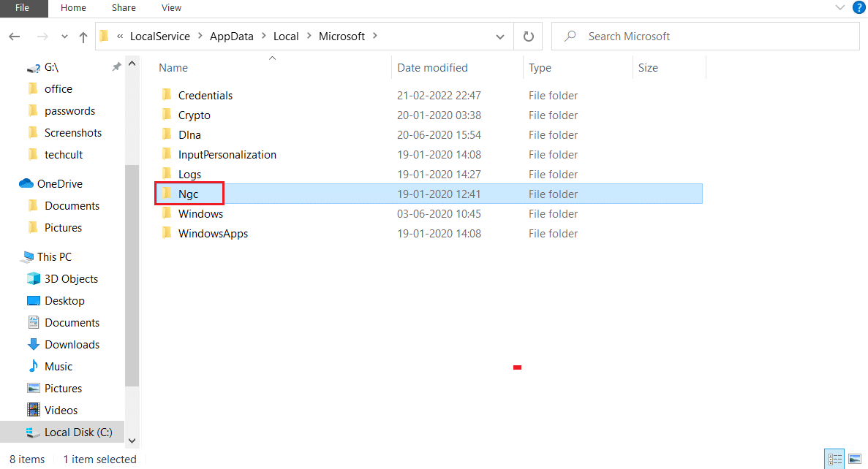Unpin G:\ using the pin icon

click(116, 67)
